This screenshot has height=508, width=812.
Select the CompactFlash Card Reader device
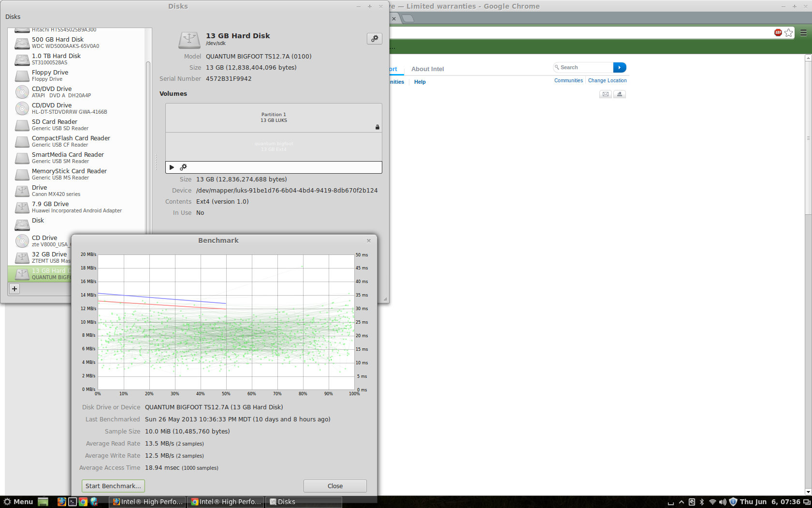(76, 141)
